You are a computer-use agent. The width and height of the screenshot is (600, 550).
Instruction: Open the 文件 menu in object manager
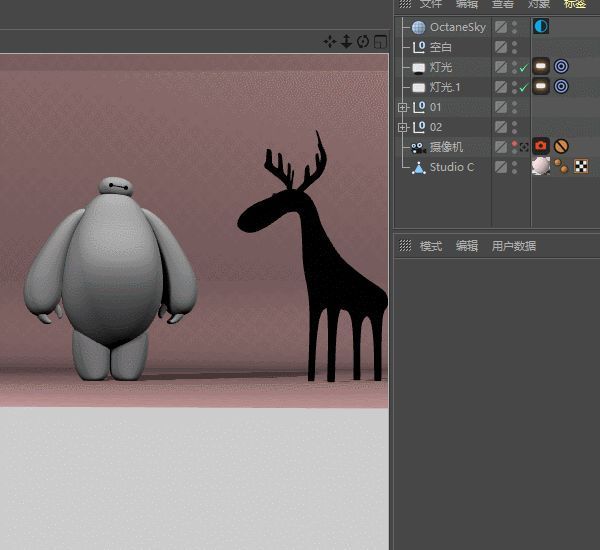431,4
